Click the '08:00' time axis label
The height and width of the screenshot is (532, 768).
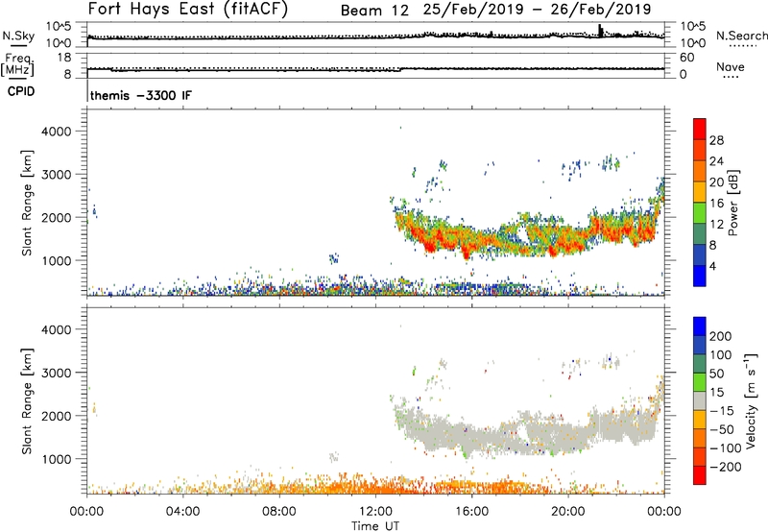click(279, 512)
